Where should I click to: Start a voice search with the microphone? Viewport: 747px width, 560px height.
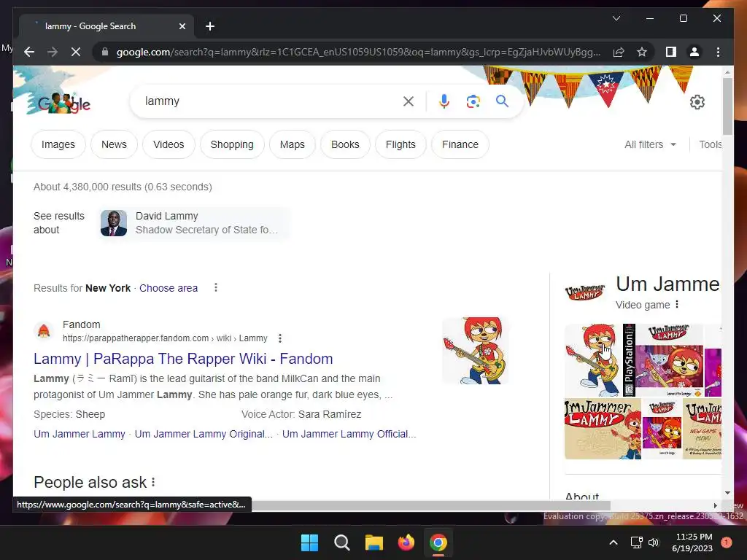(x=444, y=101)
